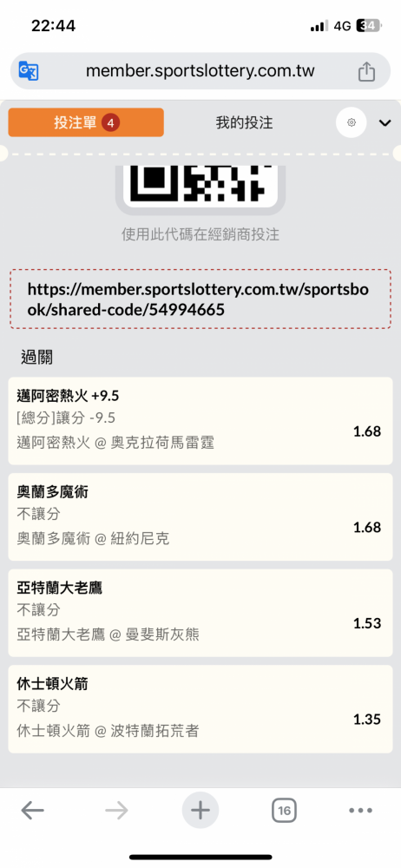The width and height of the screenshot is (401, 868).
Task: Tap the translate icon in address bar
Action: pyautogui.click(x=29, y=71)
